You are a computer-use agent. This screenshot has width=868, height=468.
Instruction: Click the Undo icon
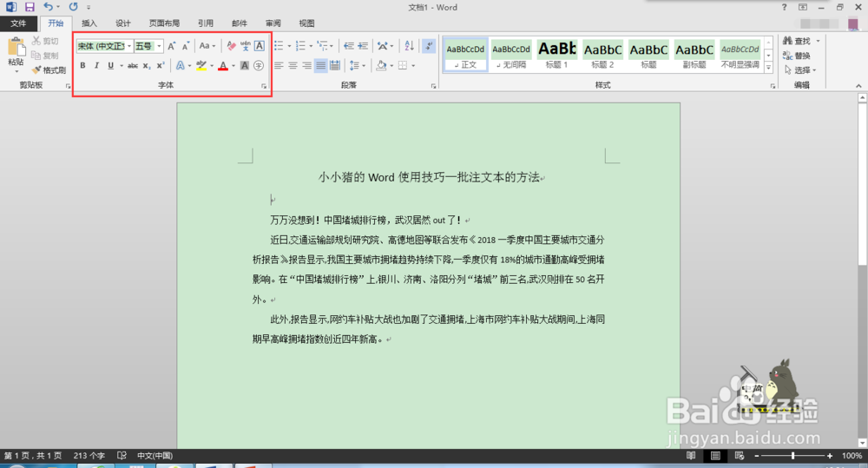tap(49, 7)
